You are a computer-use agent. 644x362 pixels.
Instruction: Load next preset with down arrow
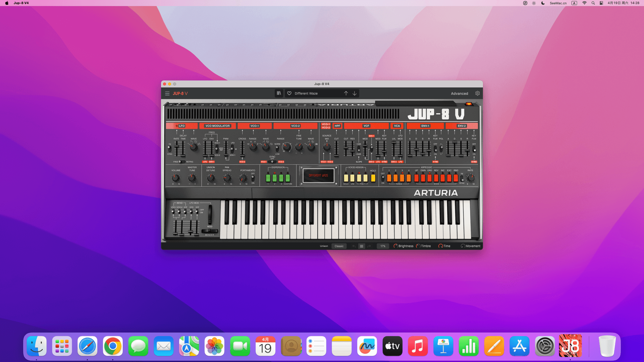point(355,94)
